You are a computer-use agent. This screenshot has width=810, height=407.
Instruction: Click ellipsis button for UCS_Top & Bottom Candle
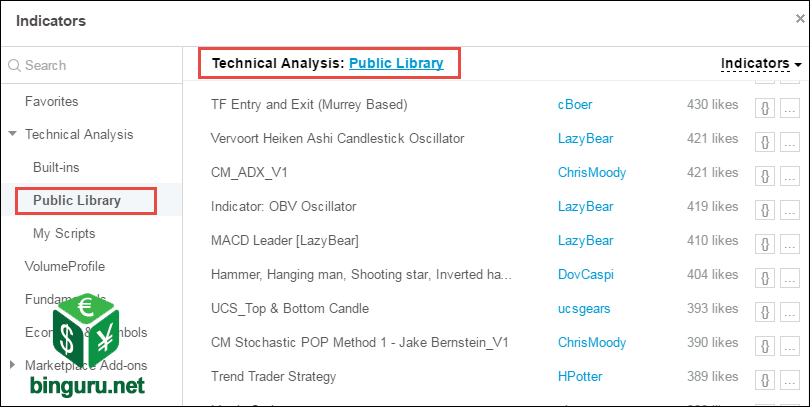(x=789, y=312)
